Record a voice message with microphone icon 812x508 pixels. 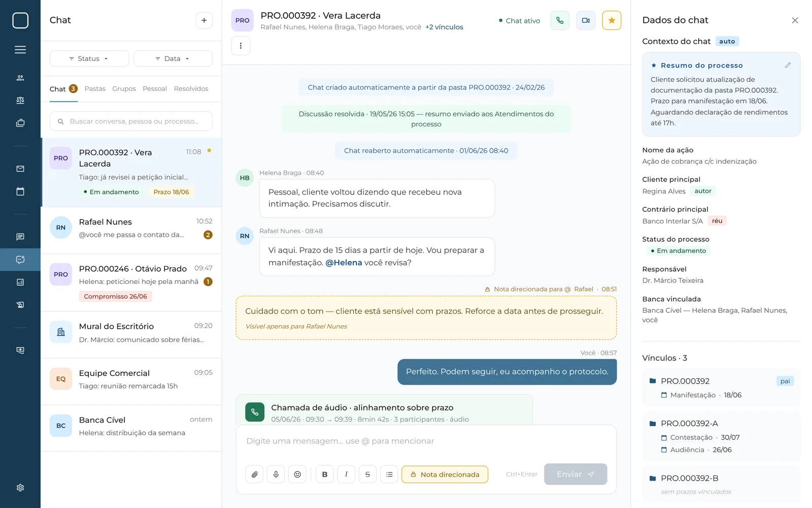276,474
